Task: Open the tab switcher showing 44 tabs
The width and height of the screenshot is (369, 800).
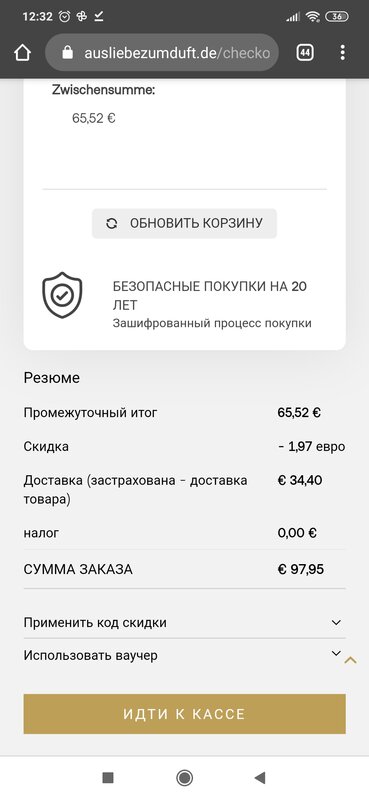Action: [x=305, y=53]
